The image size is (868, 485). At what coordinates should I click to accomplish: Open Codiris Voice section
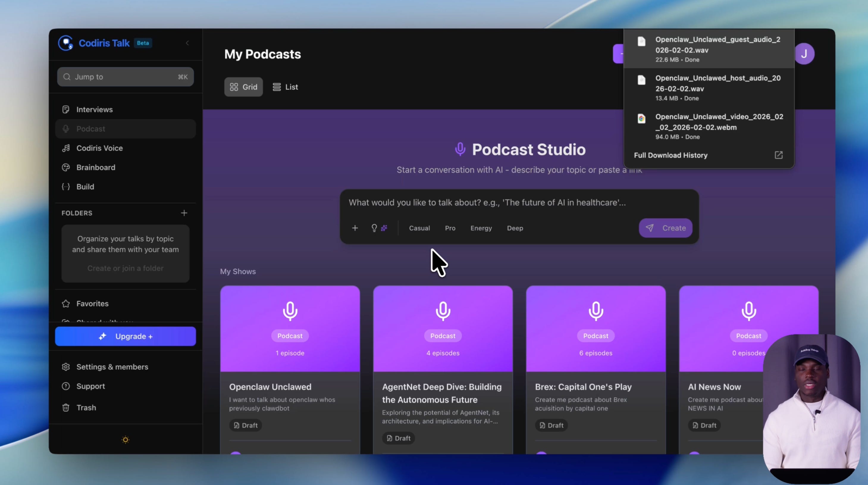coord(125,148)
